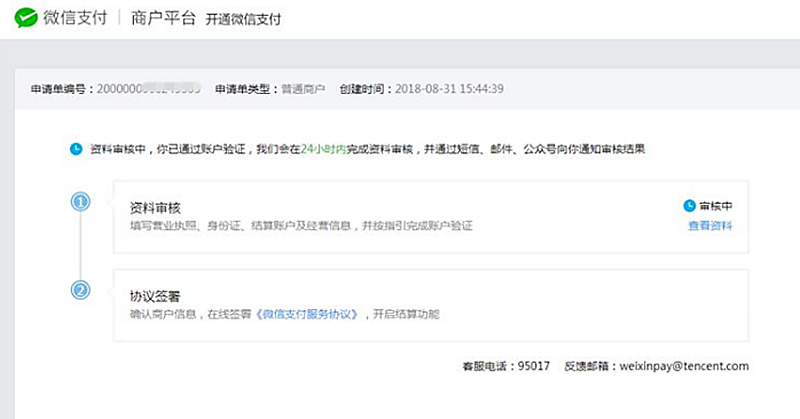Click the 普通商户 application type value
Viewport: 800px width, 419px height.
pos(303,89)
